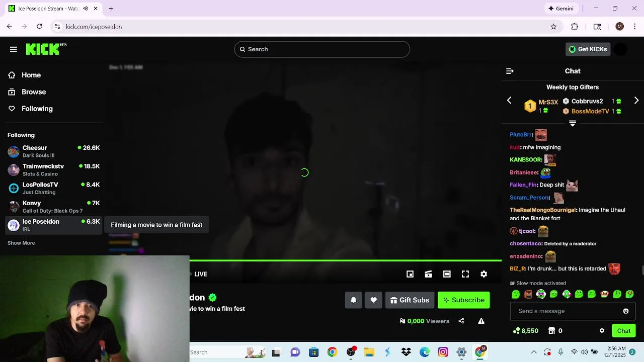The width and height of the screenshot is (644, 362).
Task: Collapse the chat panel
Action: point(510,71)
